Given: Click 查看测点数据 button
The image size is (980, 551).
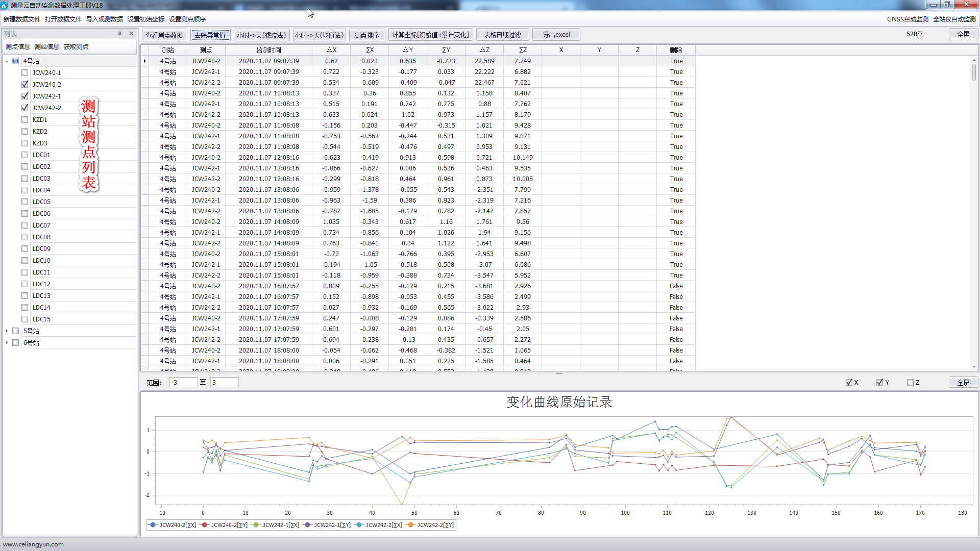Looking at the screenshot, I should [164, 35].
